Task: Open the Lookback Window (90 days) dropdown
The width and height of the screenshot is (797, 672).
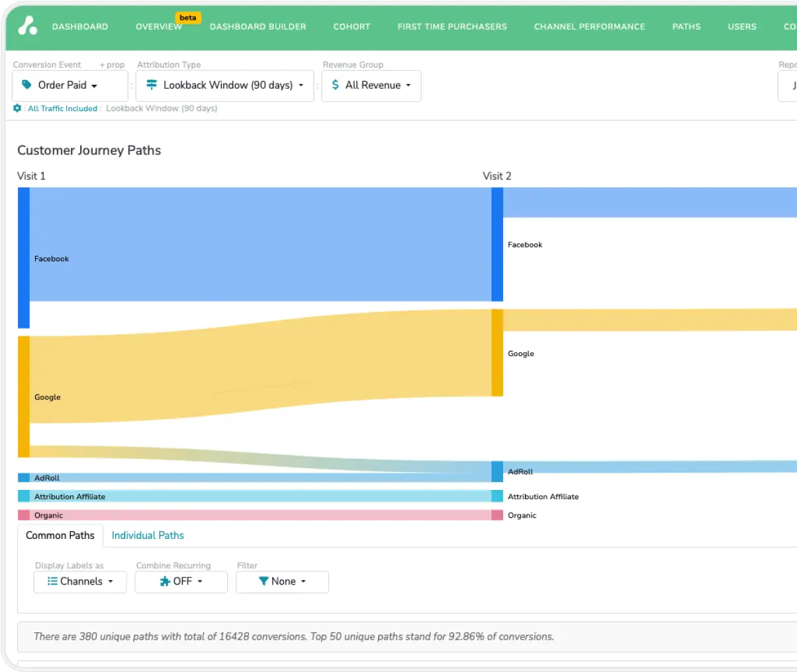Action: 225,85
